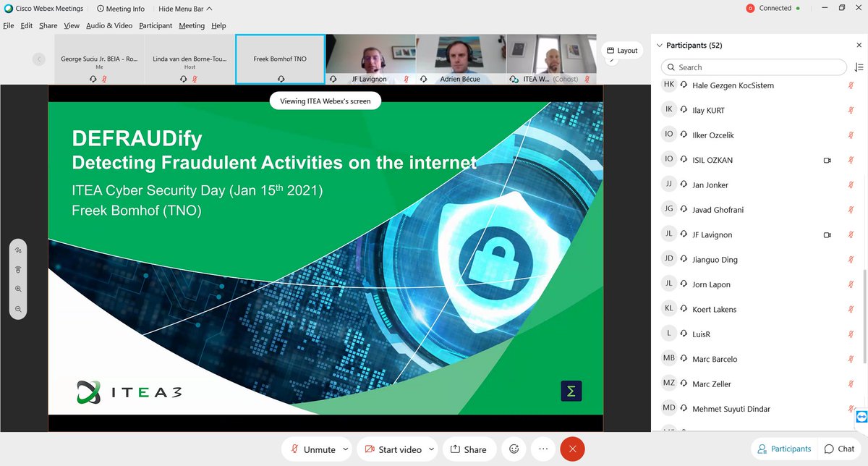Select the Adrien Bécue video thumbnail
The image size is (868, 466).
point(460,59)
